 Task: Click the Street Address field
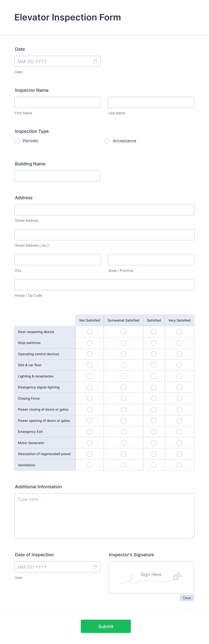(x=104, y=210)
